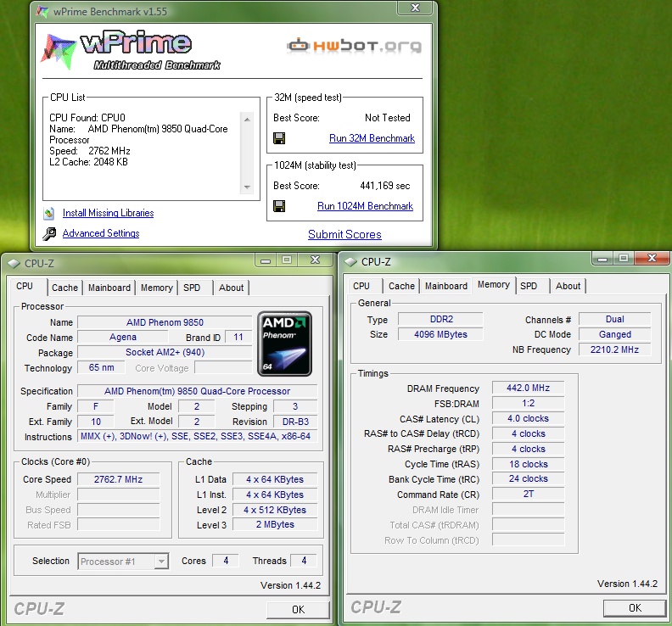Switch to Mainboard tab in left CPU-Z
This screenshot has width=672, height=626.
pos(109,288)
